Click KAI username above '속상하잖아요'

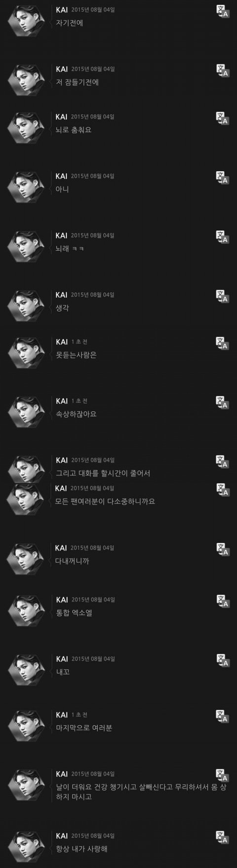click(x=62, y=401)
